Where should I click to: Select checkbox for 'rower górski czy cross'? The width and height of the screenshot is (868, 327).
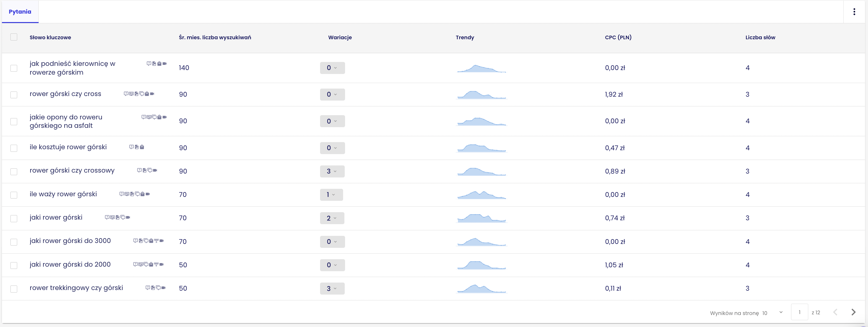[x=14, y=95]
